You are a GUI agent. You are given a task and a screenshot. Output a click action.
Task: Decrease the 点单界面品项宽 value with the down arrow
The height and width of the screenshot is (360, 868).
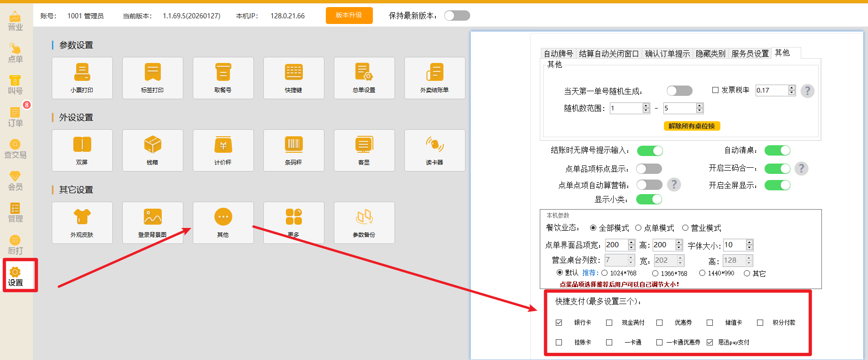tap(631, 248)
